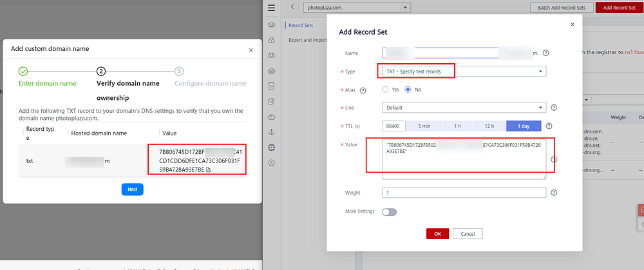
Task: Open help tooltip next to Name field
Action: 546,53
